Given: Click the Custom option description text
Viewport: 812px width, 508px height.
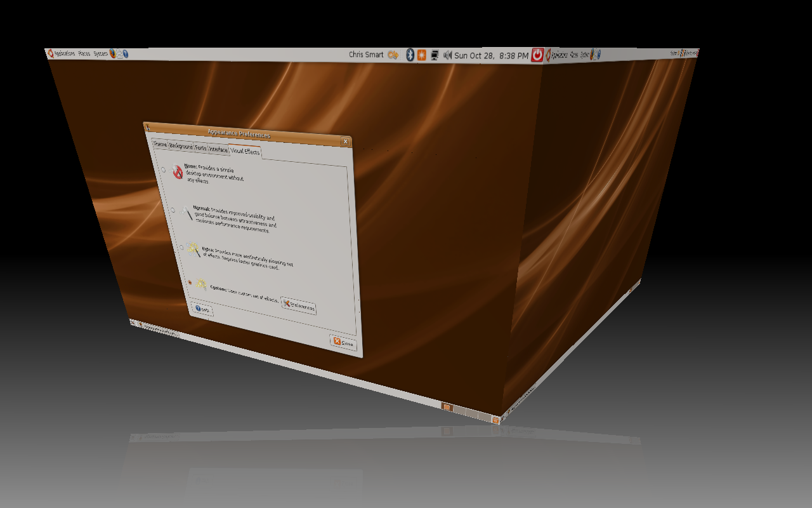Looking at the screenshot, I should [244, 294].
